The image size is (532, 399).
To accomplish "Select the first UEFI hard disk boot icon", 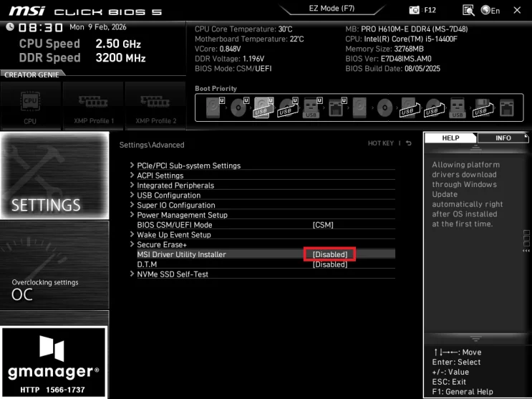I will pyautogui.click(x=214, y=107).
